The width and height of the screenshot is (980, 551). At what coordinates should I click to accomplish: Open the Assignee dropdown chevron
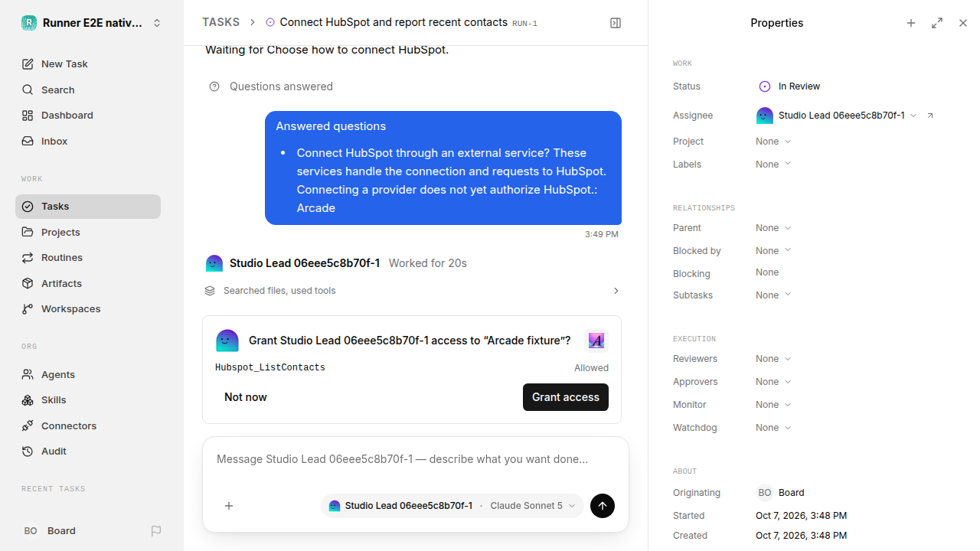pyautogui.click(x=913, y=116)
